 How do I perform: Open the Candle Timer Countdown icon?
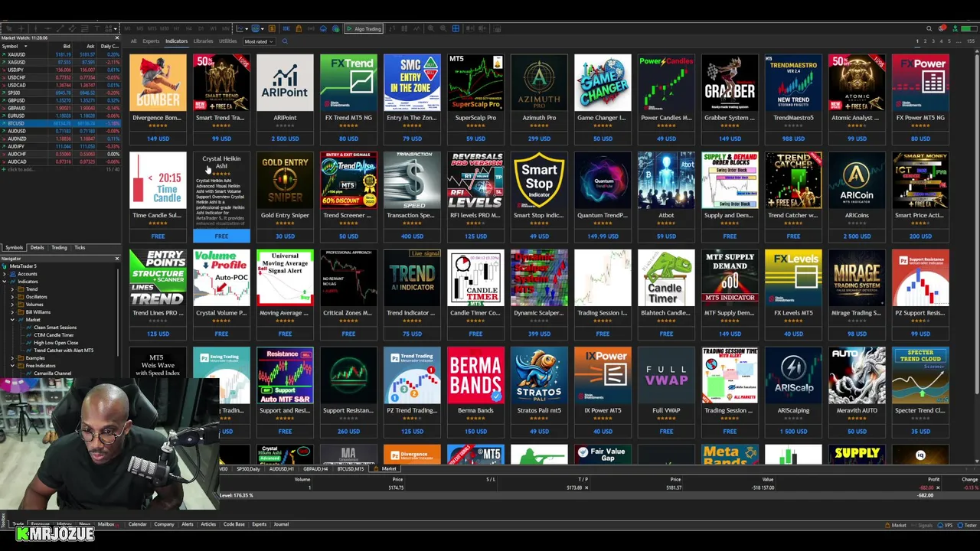[475, 278]
